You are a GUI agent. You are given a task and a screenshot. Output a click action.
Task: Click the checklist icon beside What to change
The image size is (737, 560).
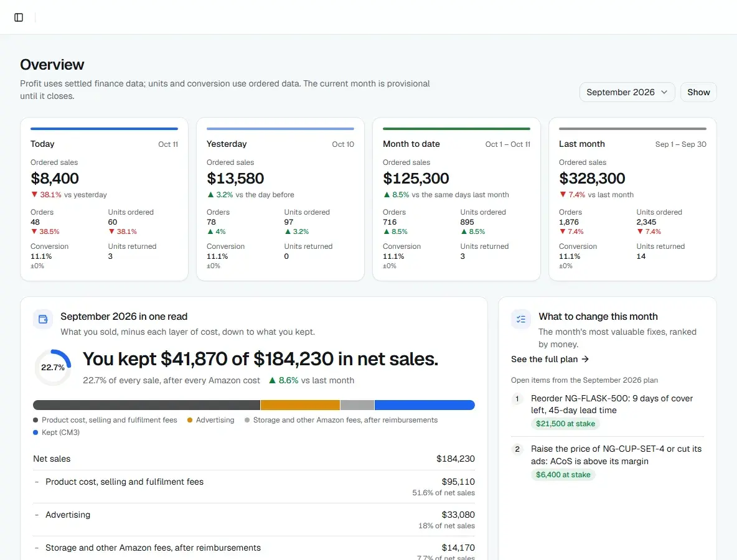(x=521, y=319)
